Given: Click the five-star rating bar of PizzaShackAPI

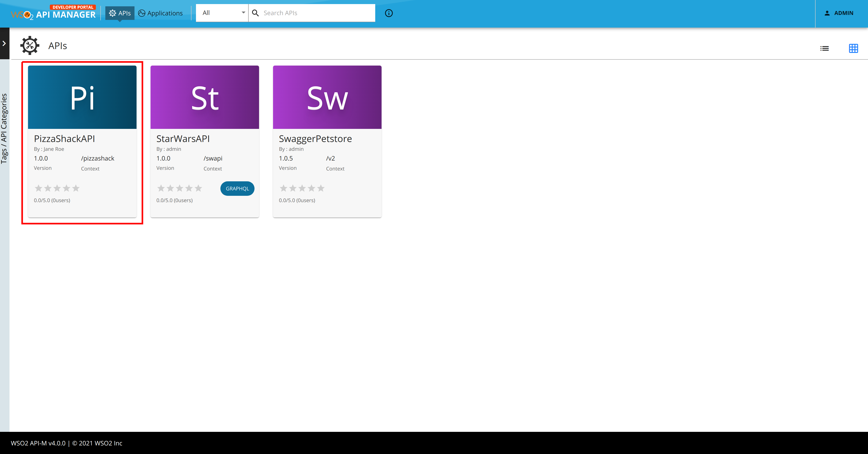Looking at the screenshot, I should coord(57,188).
